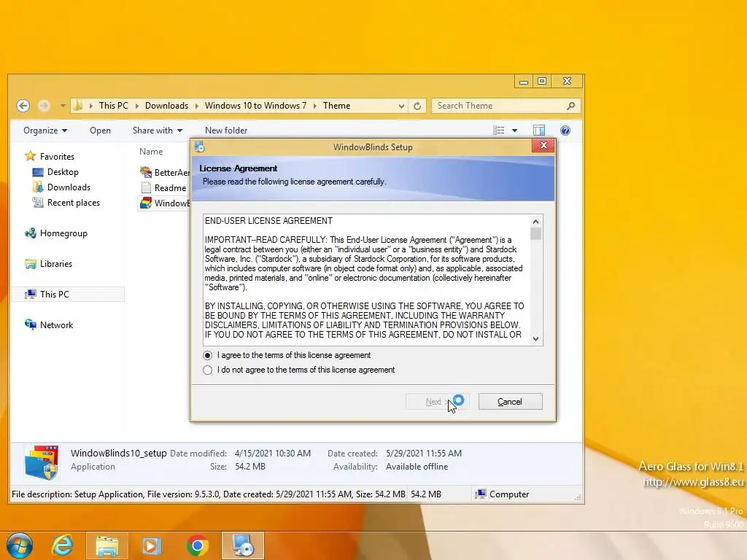Expand arrow after Downloads breadcrumb
Screen dimensions: 747x560
[196, 106]
